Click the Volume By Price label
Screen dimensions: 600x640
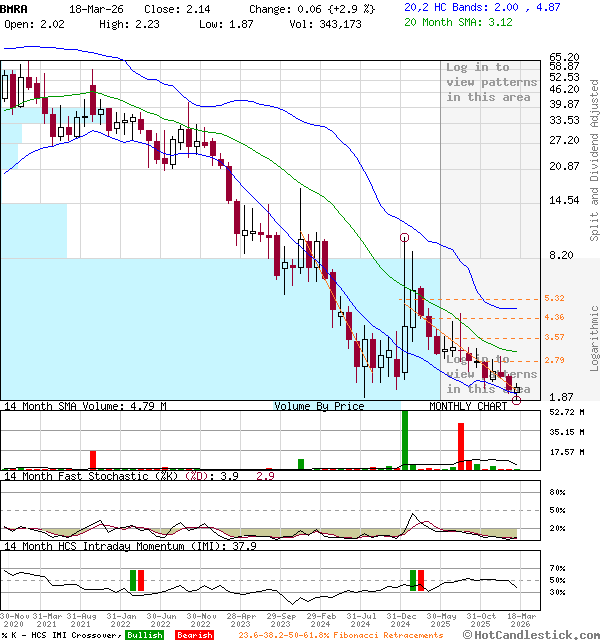[320, 406]
